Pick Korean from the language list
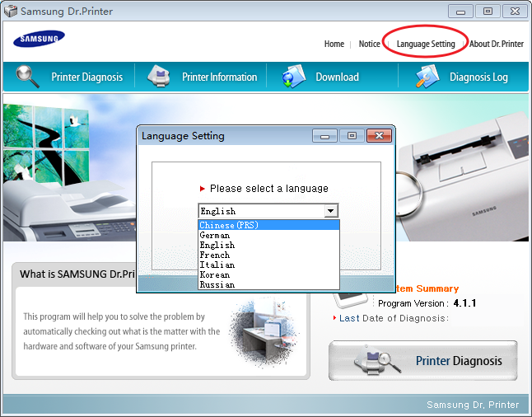 pyautogui.click(x=268, y=274)
